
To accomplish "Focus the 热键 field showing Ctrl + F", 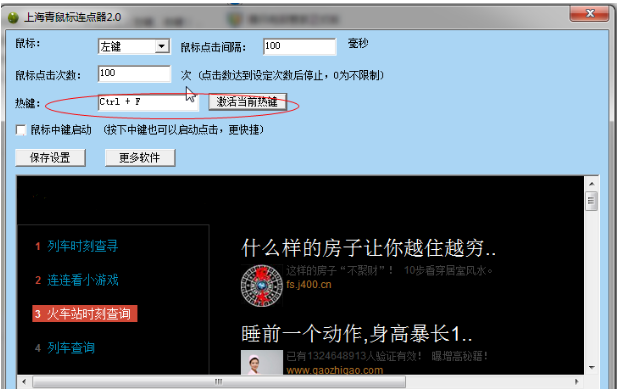I will [x=148, y=103].
